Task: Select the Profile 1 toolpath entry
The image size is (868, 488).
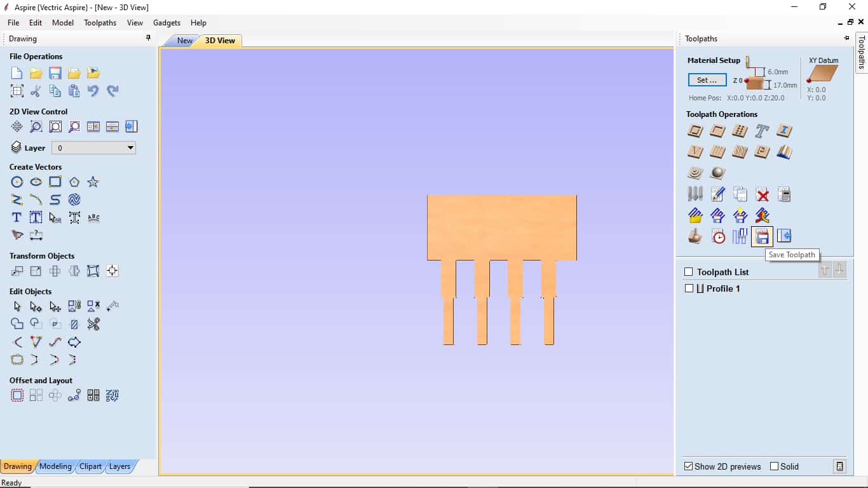Action: (723, 288)
